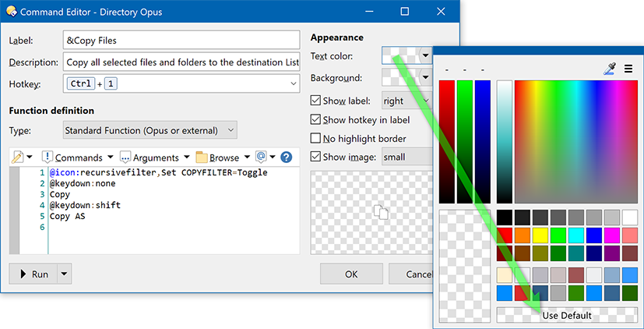Toggle the Show label checkbox

click(x=315, y=101)
